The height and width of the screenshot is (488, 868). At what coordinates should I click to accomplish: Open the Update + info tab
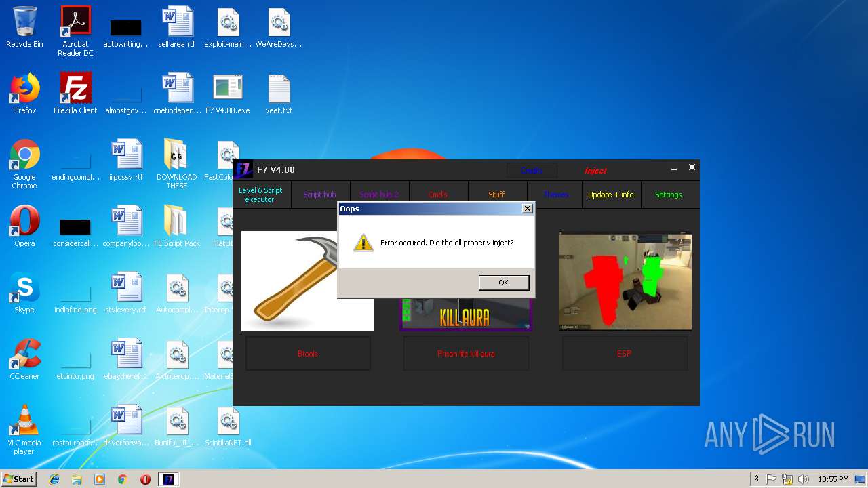[x=611, y=195]
